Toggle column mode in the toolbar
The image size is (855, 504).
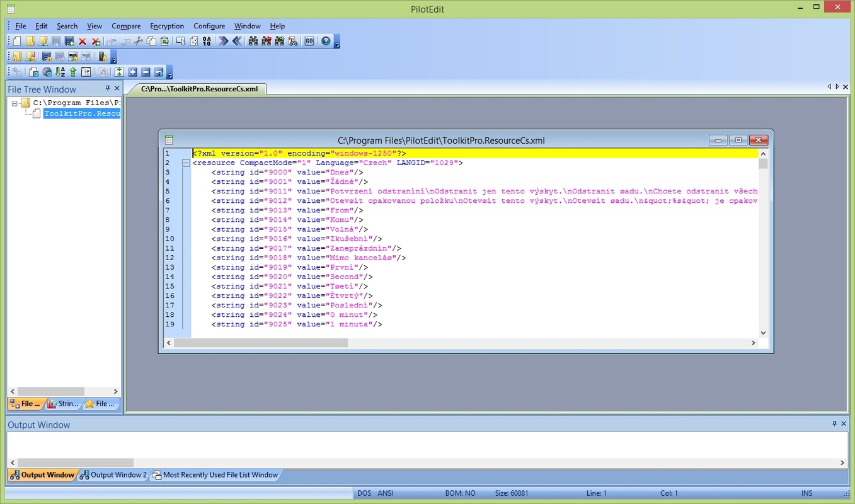click(193, 41)
